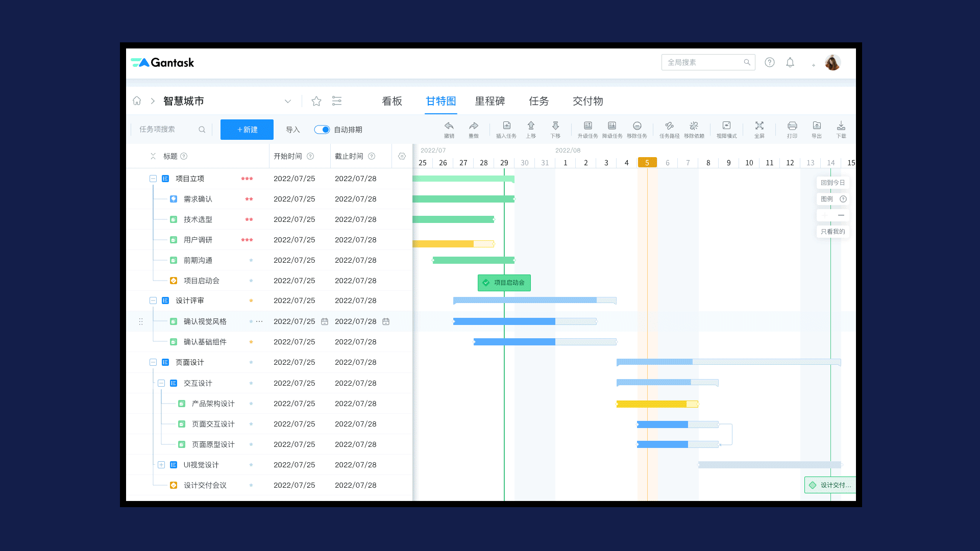Click the collapse-all icon beside 标题 header
Image resolution: width=980 pixels, height=551 pixels.
click(153, 156)
